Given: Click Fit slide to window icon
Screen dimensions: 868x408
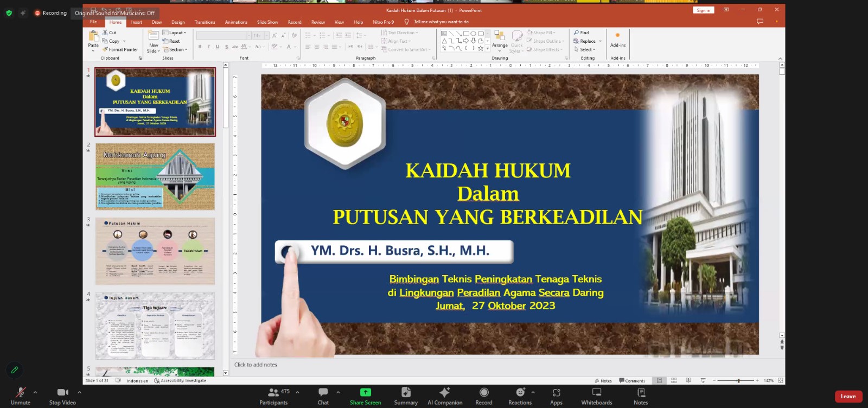Looking at the screenshot, I should pyautogui.click(x=781, y=380).
